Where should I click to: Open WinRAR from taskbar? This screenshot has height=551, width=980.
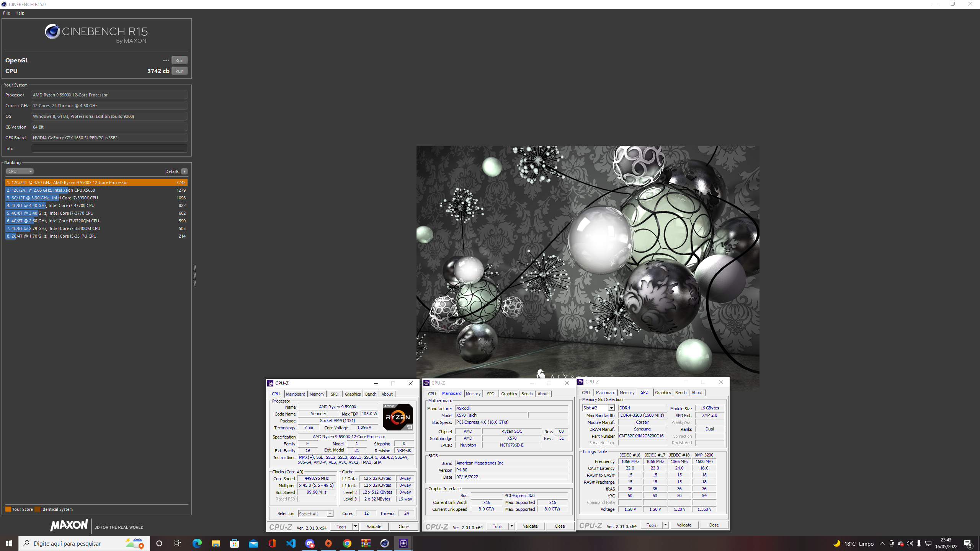[x=366, y=543]
